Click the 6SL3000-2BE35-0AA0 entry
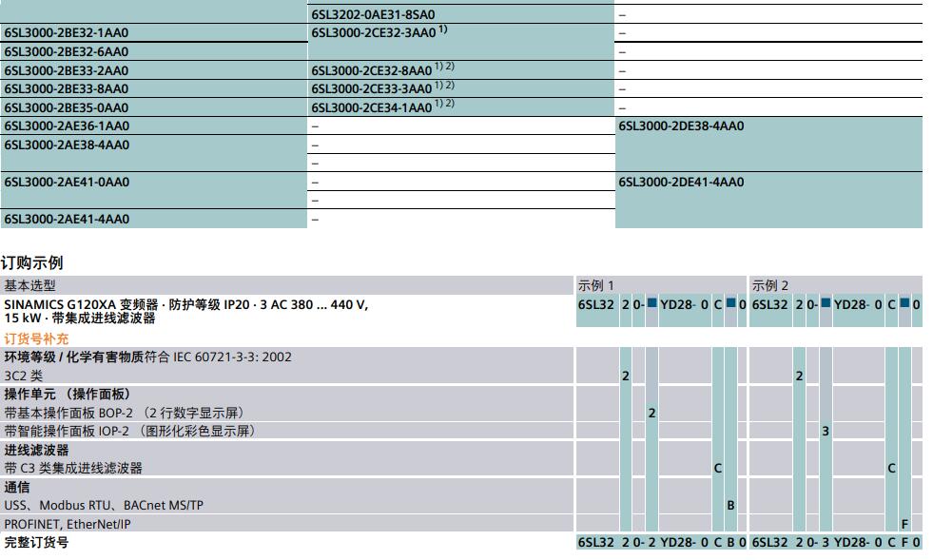933x560 pixels. pyautogui.click(x=66, y=107)
